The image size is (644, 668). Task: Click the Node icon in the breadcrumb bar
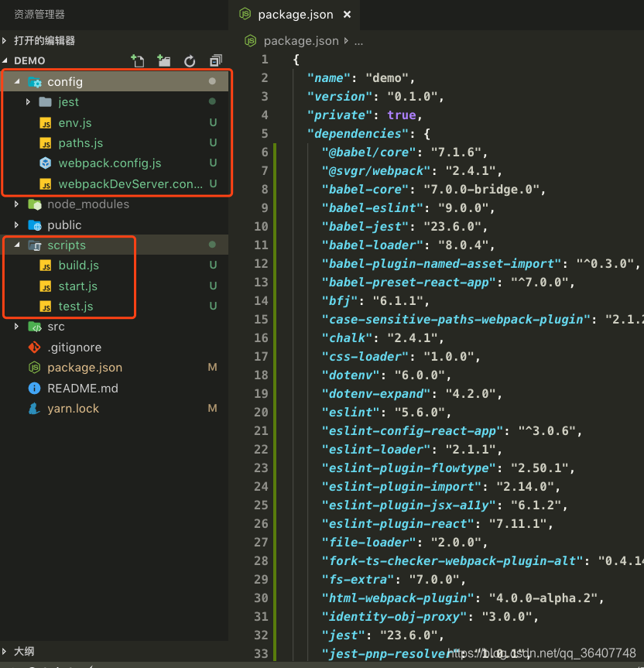(250, 41)
